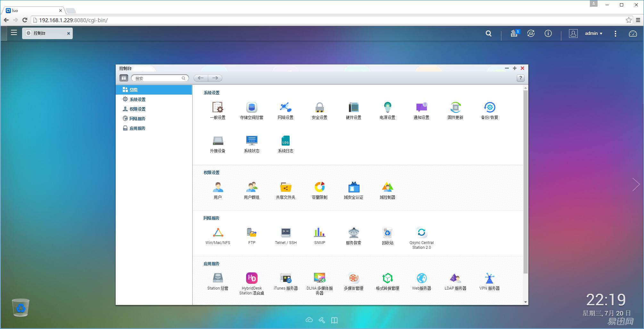Image resolution: width=644 pixels, height=329 pixels.
Task: Select 权限设置 in the sidebar
Action: 154,109
